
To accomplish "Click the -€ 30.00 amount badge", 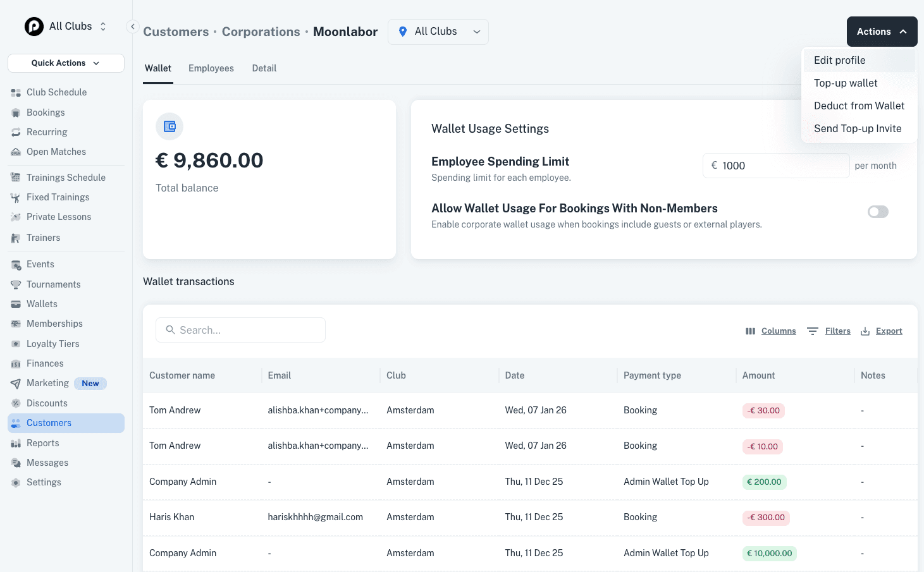I will [763, 411].
